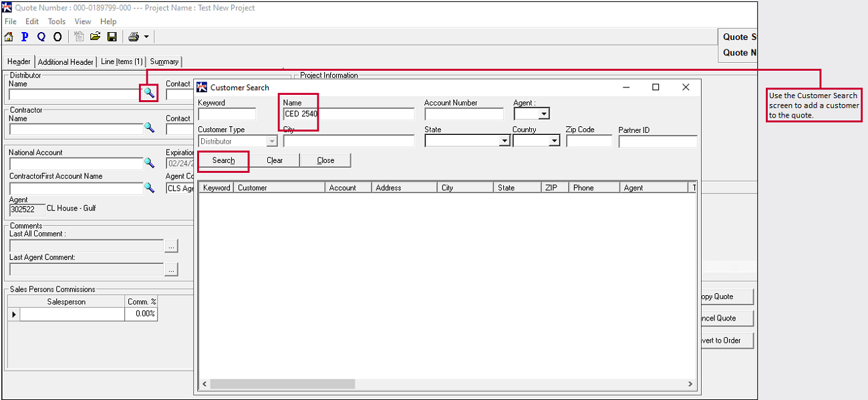Viewport: 868px width, 400px height.
Task: Switch to the Line Items (1) tab
Action: [x=122, y=61]
